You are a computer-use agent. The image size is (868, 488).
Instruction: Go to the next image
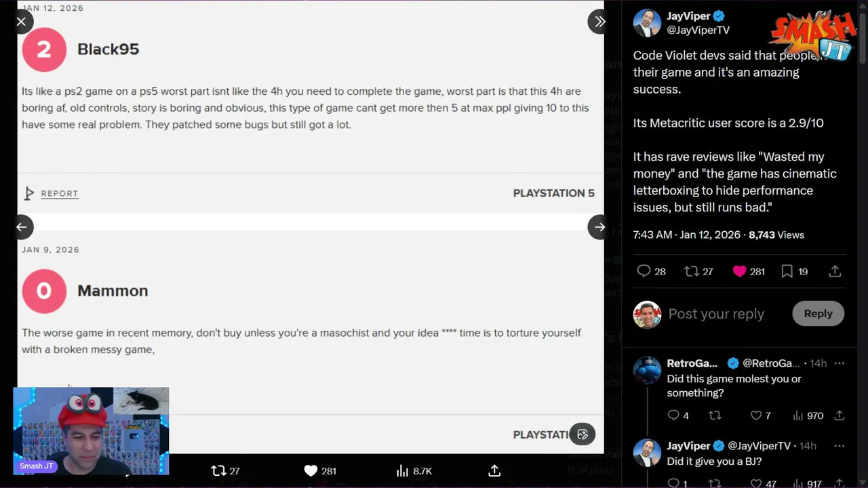[599, 227]
